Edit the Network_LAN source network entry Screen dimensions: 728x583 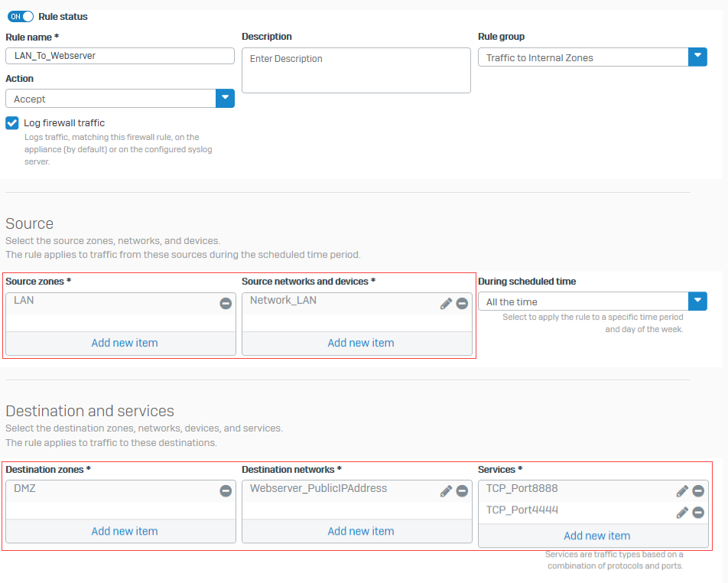446,303
